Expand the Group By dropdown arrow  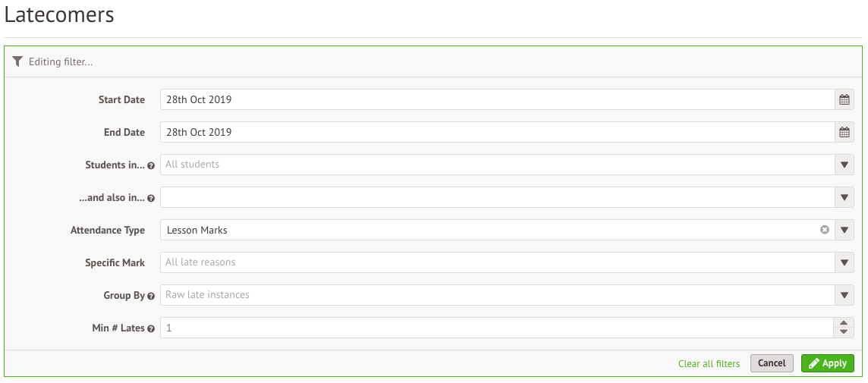click(844, 295)
